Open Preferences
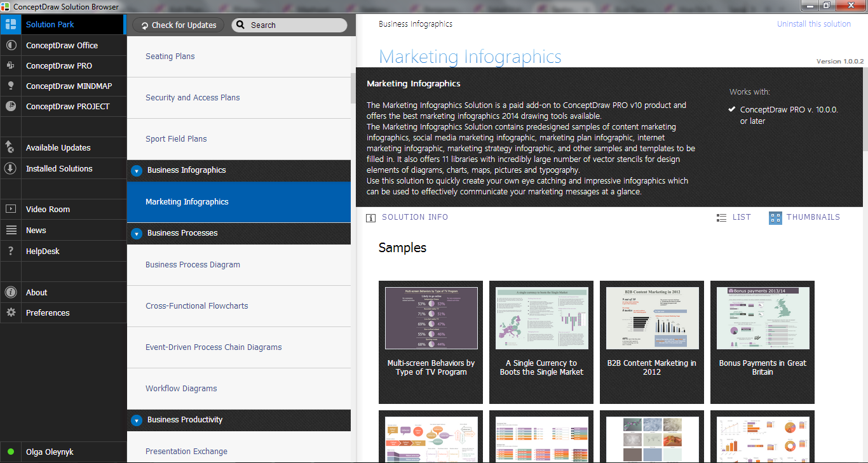Image resolution: width=868 pixels, height=463 pixels. pyautogui.click(x=63, y=312)
